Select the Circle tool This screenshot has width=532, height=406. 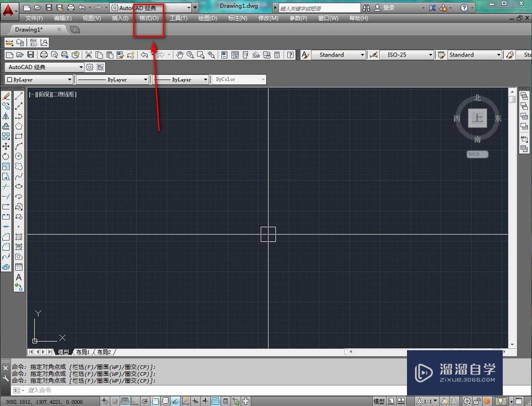pos(19,156)
